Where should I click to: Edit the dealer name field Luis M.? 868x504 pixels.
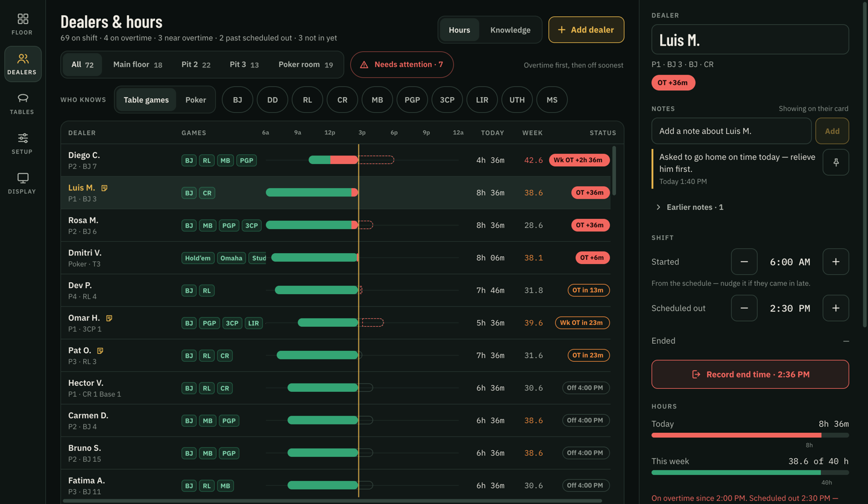(750, 40)
